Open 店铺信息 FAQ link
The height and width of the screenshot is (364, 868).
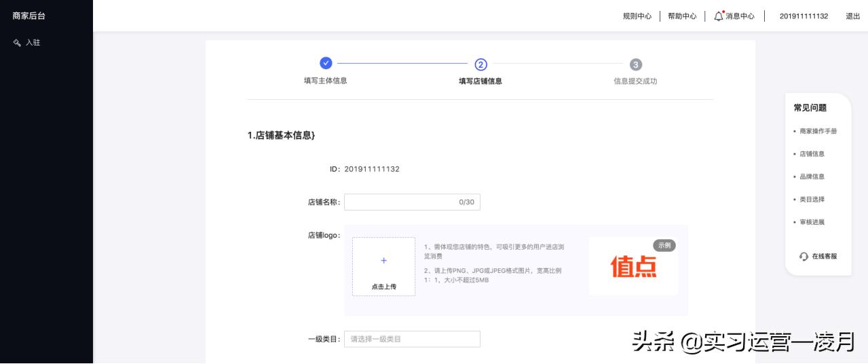[812, 154]
